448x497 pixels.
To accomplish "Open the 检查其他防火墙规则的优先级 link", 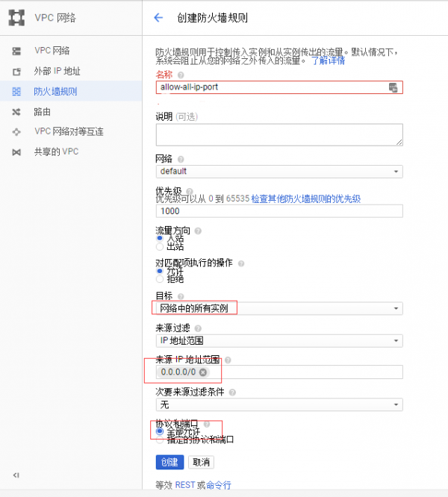I will click(305, 199).
